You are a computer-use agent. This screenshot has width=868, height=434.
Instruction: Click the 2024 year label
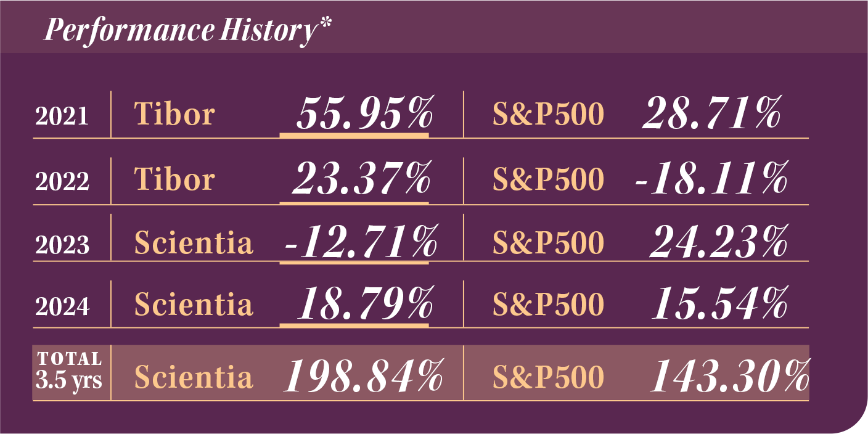point(62,306)
